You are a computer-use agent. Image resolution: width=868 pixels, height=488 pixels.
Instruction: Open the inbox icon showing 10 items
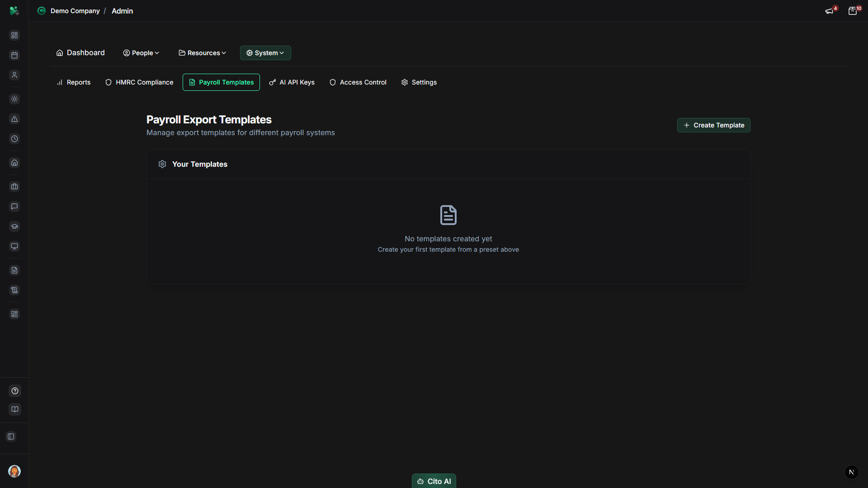tap(854, 10)
